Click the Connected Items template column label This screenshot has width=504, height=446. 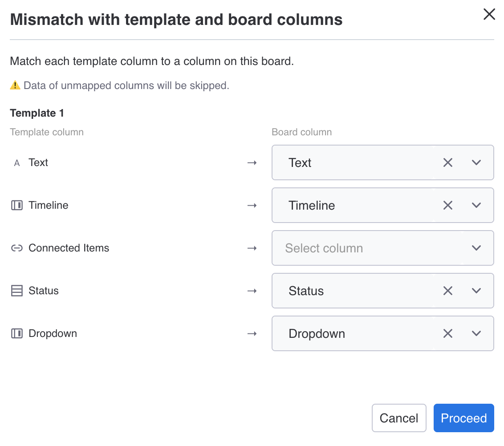click(69, 248)
